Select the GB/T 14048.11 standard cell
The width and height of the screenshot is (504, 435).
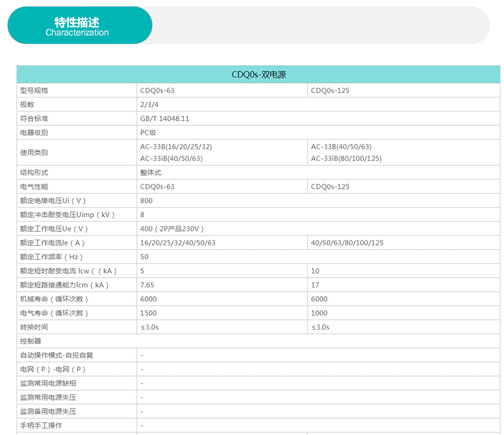point(164,118)
